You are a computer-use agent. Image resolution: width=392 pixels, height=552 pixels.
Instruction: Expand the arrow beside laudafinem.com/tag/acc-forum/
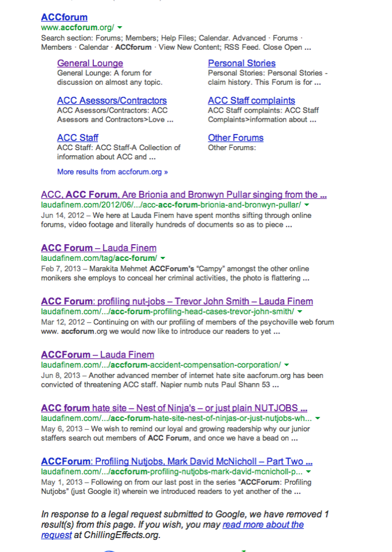[x=163, y=259]
